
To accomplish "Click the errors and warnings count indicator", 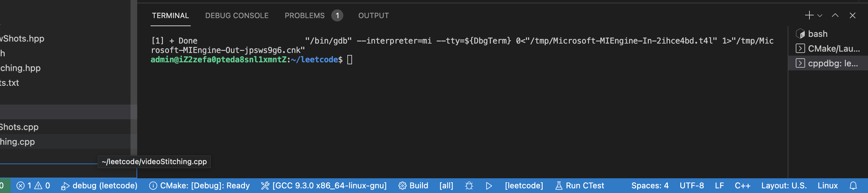I will 33,186.
